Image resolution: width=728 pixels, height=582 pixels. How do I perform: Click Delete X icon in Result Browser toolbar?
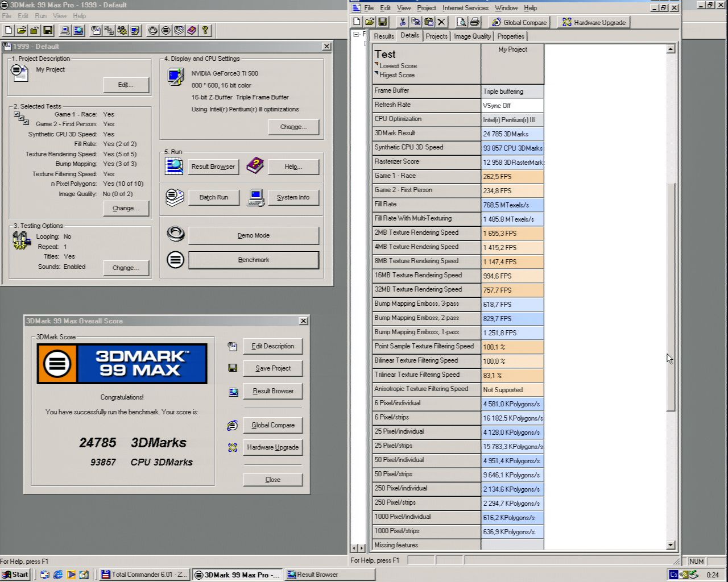tap(442, 22)
